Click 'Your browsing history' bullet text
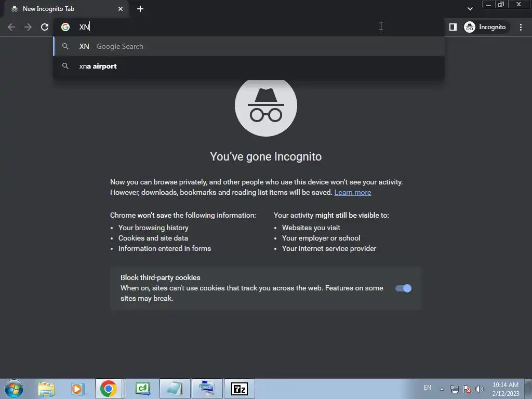This screenshot has width=532, height=399. pos(153,228)
